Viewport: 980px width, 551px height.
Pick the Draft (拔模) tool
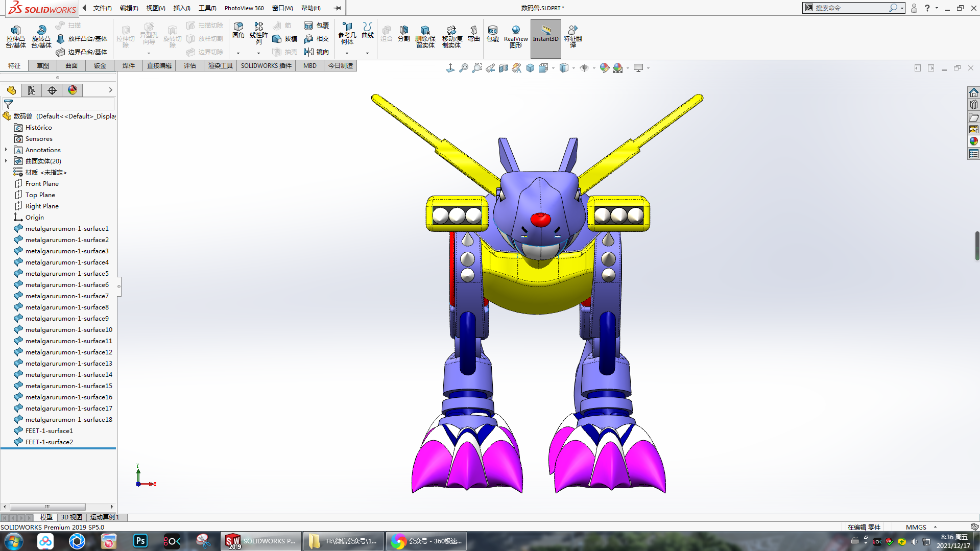285,39
